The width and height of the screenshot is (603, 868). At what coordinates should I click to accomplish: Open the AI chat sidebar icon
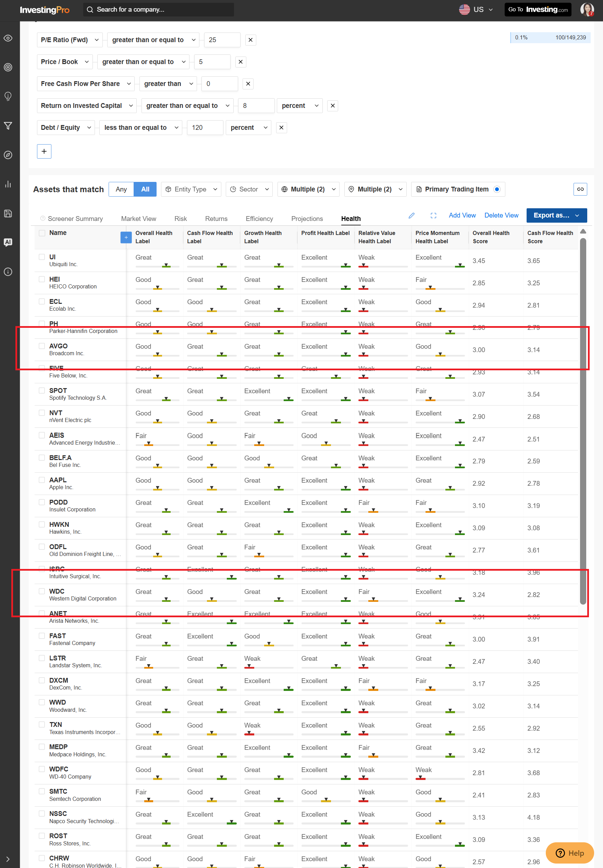(8, 242)
